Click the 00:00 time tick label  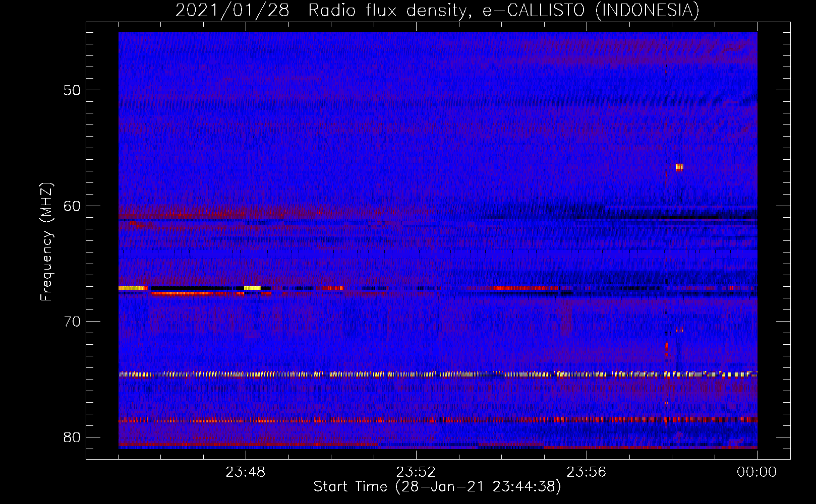(757, 472)
